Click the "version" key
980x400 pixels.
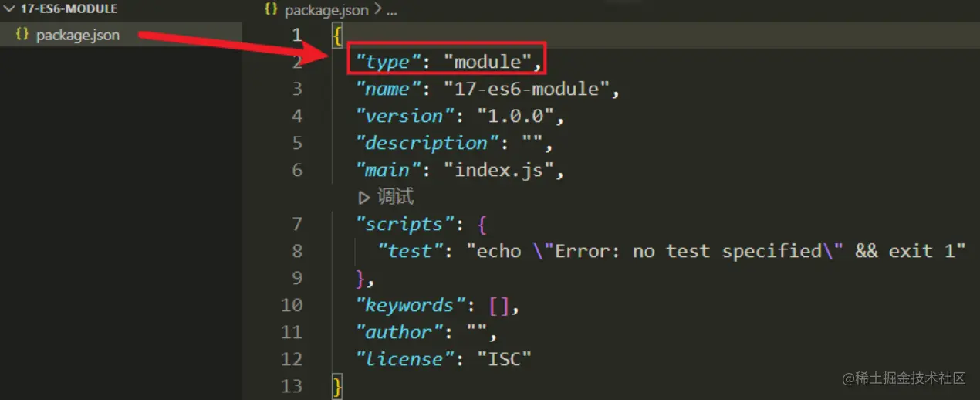(x=404, y=117)
